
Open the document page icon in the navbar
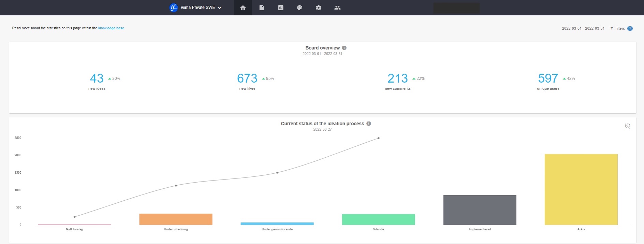point(262,8)
